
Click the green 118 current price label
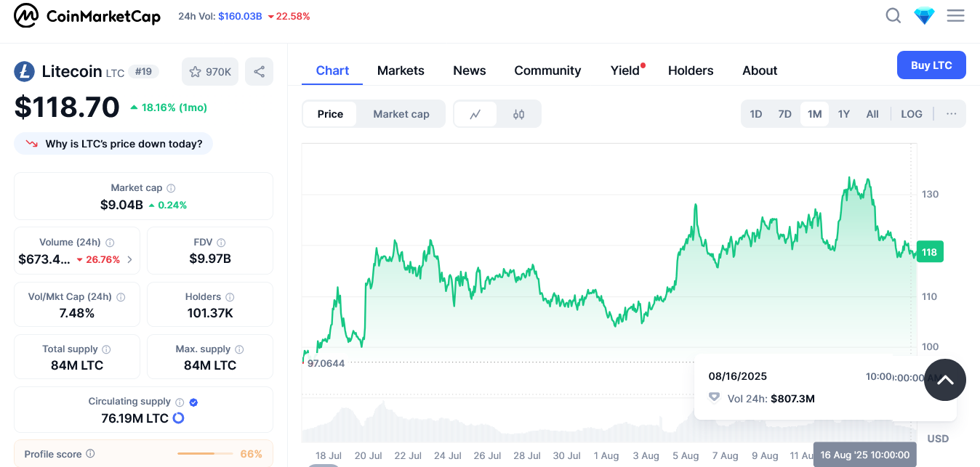coord(930,252)
